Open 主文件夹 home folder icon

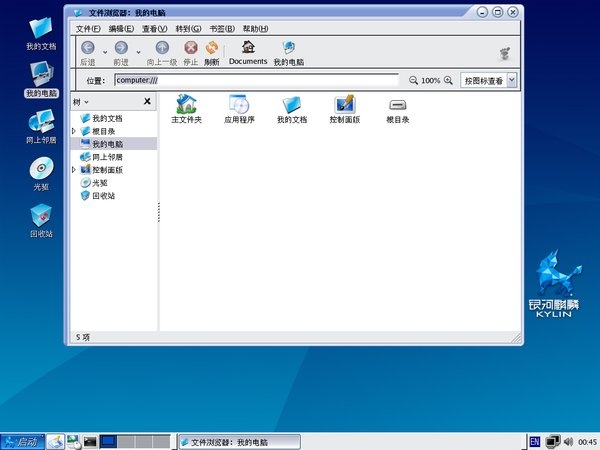186,105
